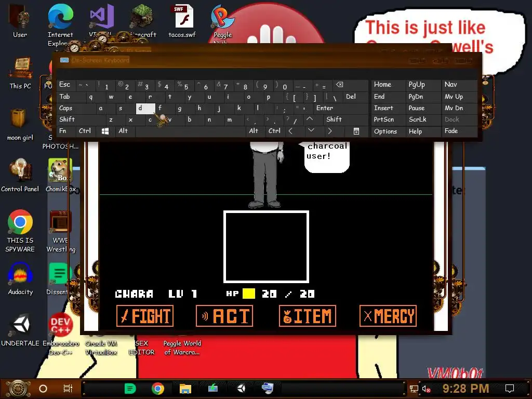
Task: Click the Windows logo key
Action: tap(105, 131)
